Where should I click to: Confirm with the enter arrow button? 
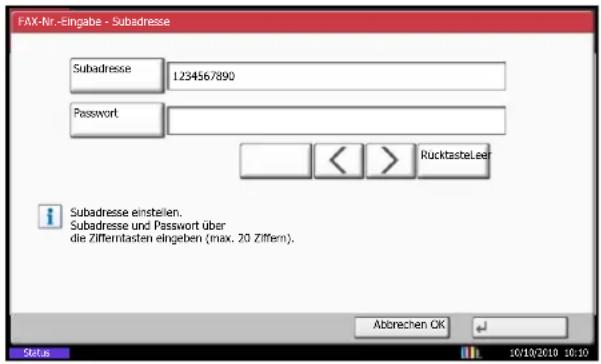point(520,327)
